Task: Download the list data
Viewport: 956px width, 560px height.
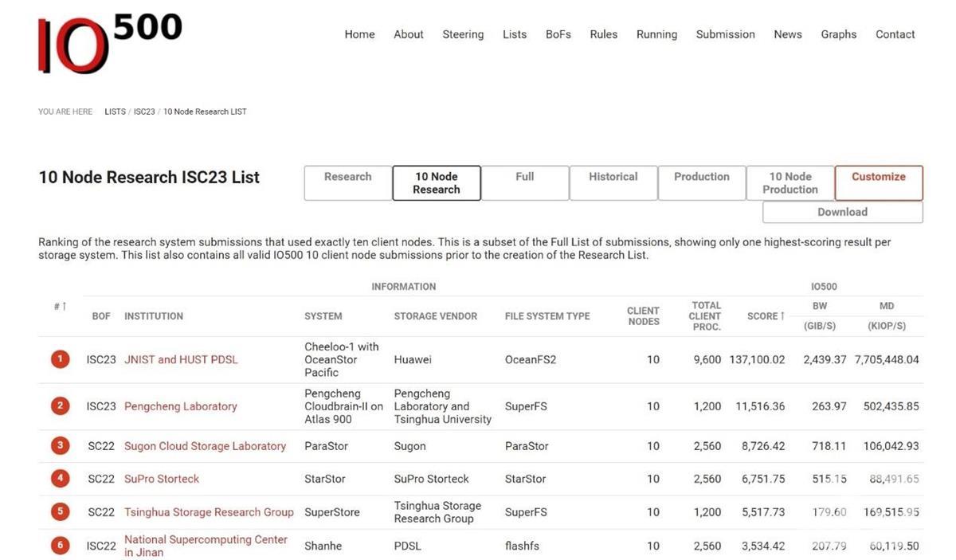Action: click(x=842, y=212)
